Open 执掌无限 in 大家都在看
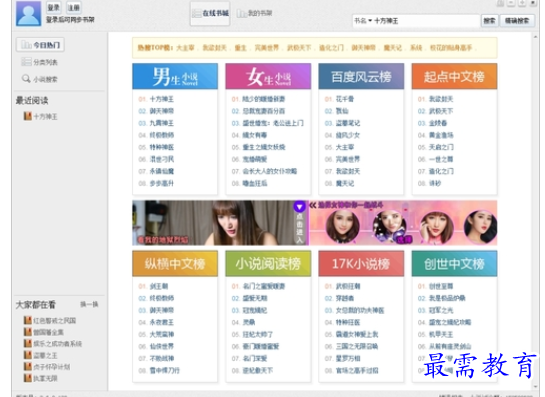 40,378
